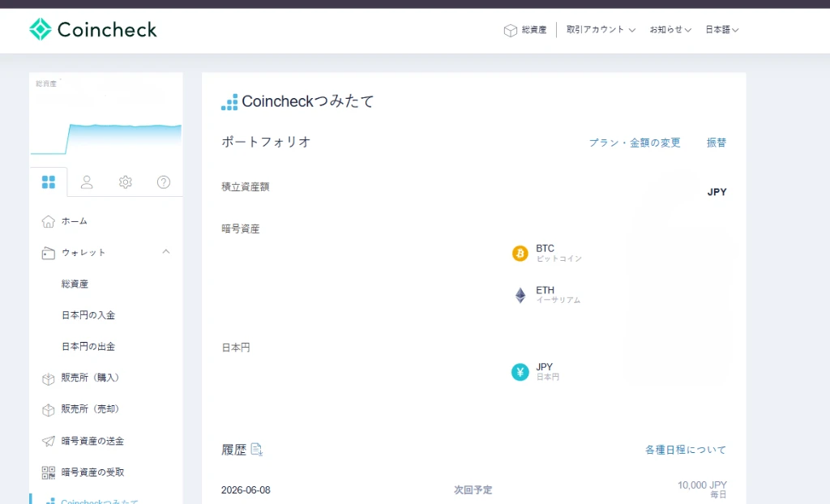Screen dimensions: 830x504
Task: Select the JPY 日本円 label
Action: tap(547, 372)
